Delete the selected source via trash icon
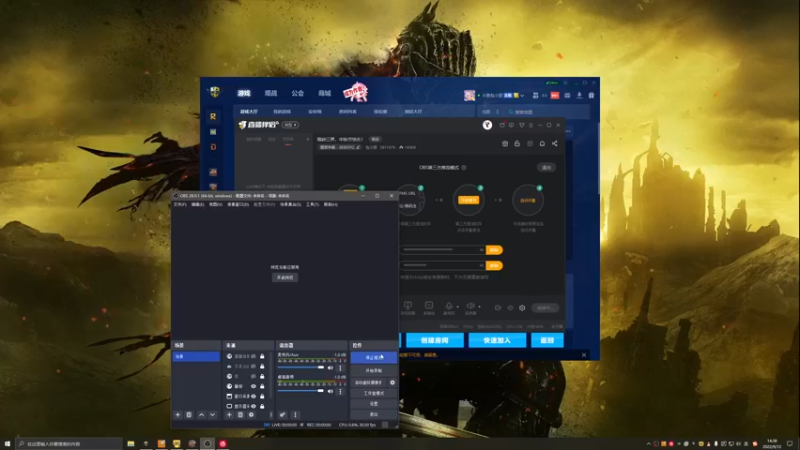 pos(240,415)
